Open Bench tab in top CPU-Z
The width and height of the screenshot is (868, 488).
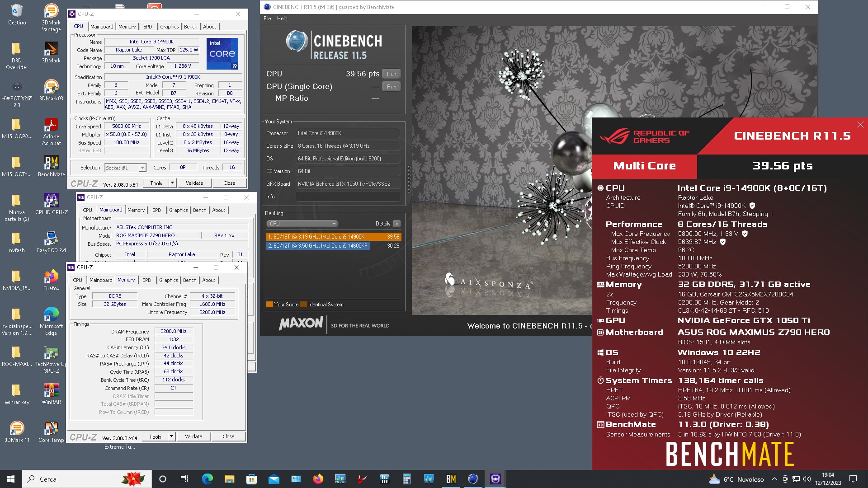click(191, 27)
